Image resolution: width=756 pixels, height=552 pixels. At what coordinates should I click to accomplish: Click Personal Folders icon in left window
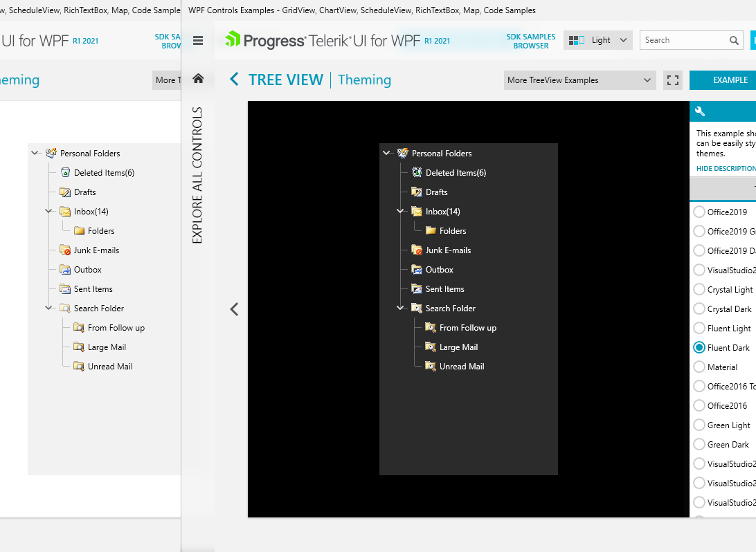point(51,153)
